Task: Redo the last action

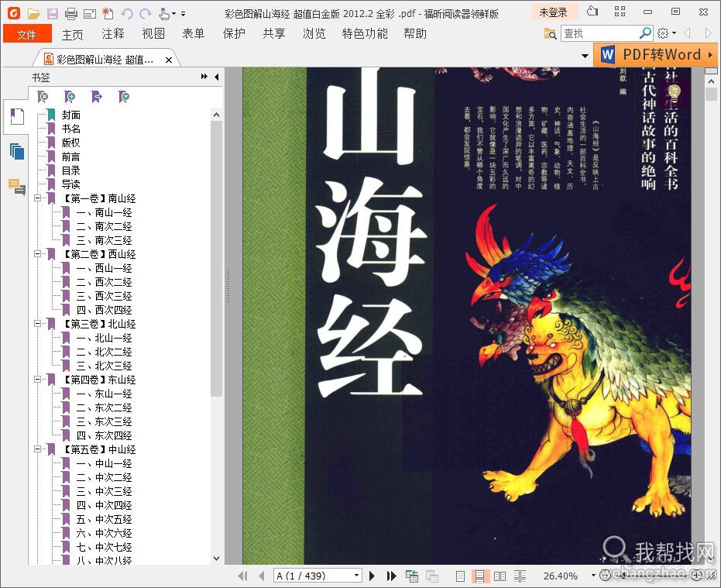Action: tap(146, 14)
